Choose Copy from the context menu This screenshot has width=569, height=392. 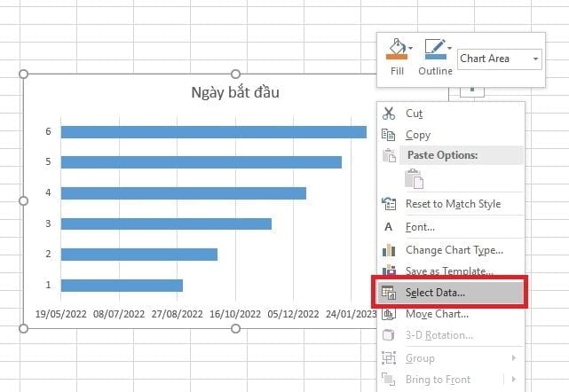pos(418,135)
